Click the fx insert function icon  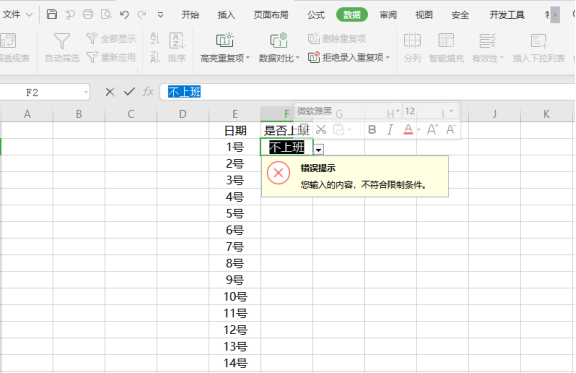(x=148, y=92)
